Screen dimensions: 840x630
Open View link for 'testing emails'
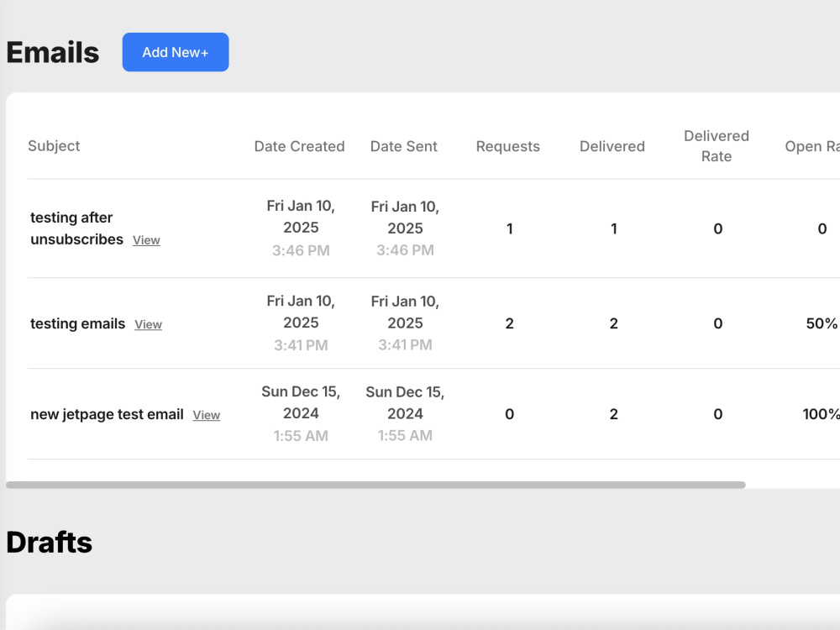coord(148,324)
